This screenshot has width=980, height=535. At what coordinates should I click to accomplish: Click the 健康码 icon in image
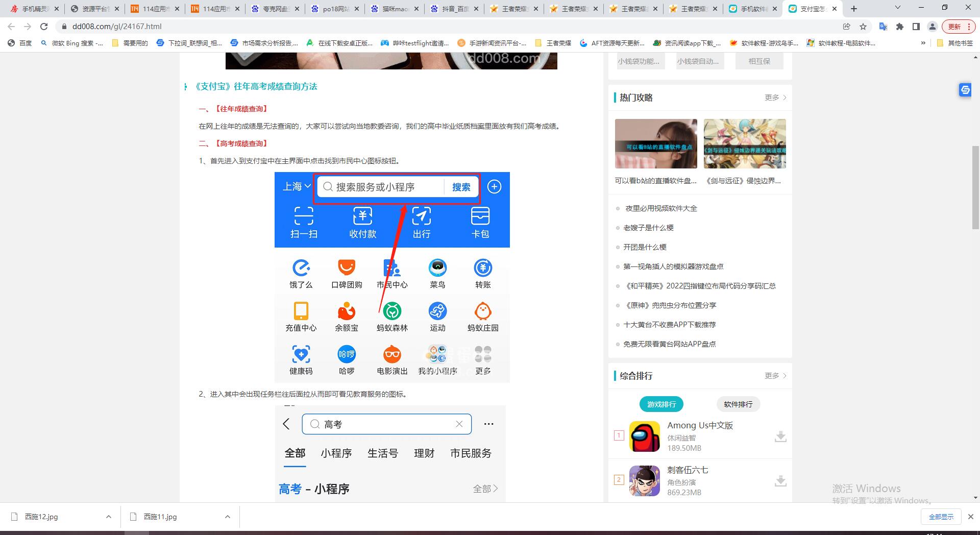pos(301,360)
